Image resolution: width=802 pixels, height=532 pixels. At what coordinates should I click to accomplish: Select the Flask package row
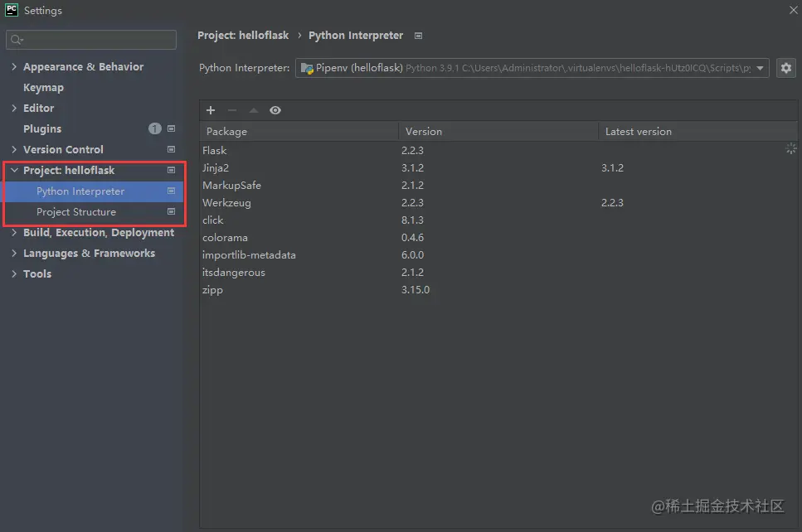498,150
